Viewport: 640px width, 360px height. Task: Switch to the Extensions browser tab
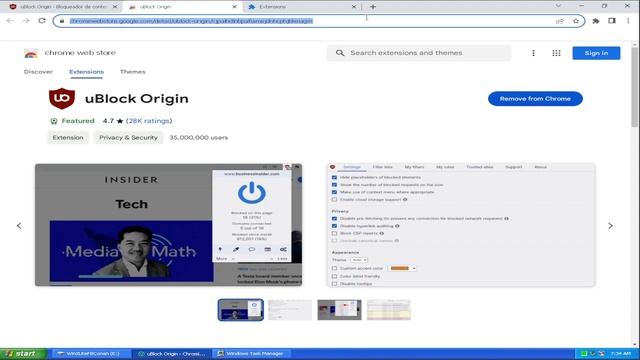(x=302, y=7)
